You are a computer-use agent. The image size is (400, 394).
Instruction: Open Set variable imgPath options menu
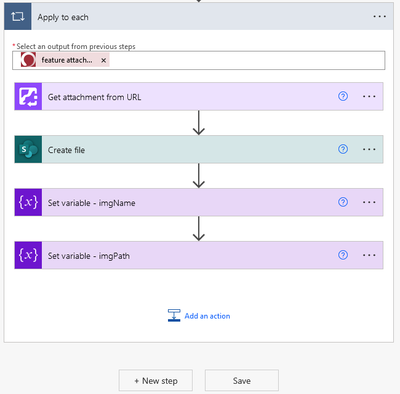coord(369,255)
